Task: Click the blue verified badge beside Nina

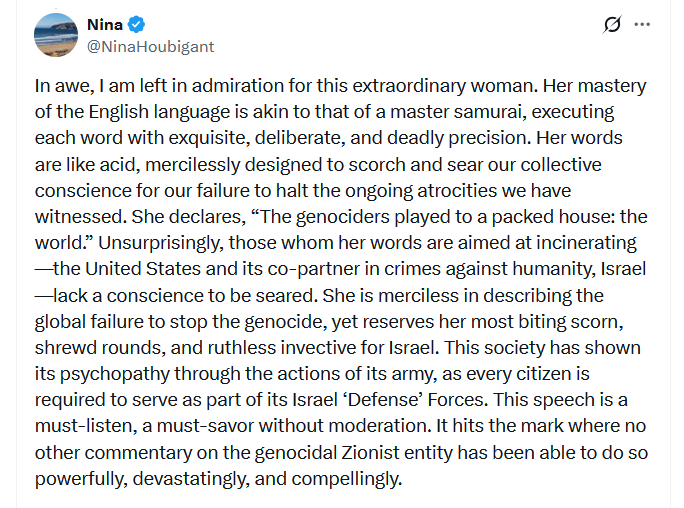Action: [x=139, y=26]
